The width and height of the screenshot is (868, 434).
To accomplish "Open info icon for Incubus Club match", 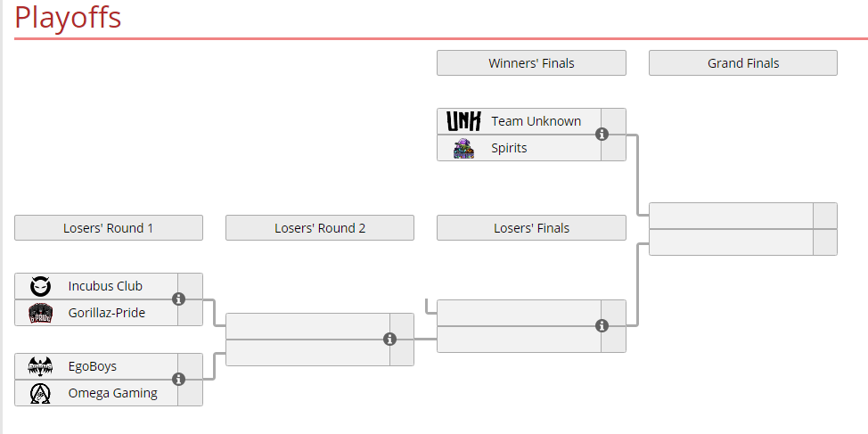I will coord(178,299).
